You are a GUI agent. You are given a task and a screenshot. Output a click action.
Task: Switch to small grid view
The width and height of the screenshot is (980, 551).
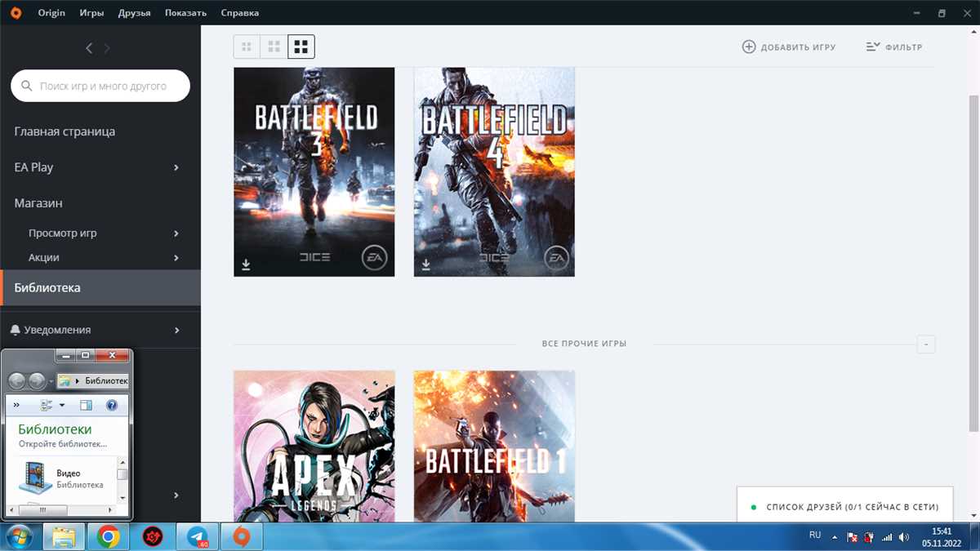click(x=246, y=47)
